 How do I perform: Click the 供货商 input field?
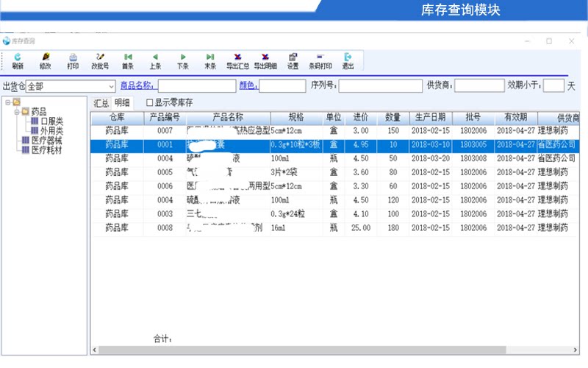tap(479, 85)
